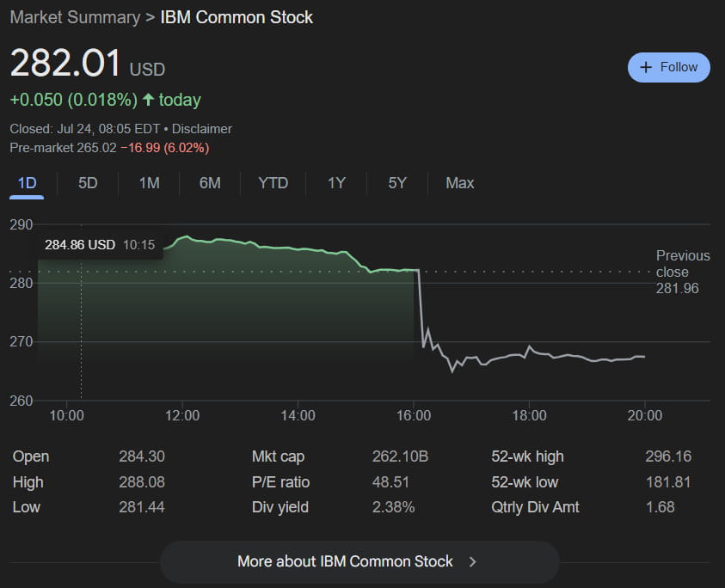Open the Disclaimer link

(x=201, y=129)
